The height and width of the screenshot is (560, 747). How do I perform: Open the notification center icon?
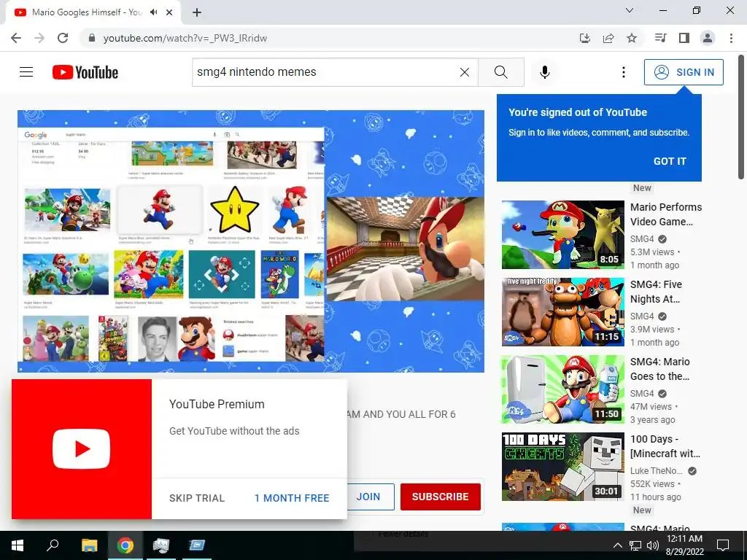pyautogui.click(x=723, y=545)
